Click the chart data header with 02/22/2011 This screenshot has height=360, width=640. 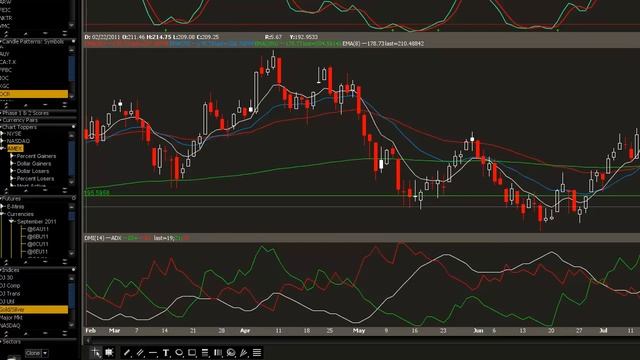(152, 37)
